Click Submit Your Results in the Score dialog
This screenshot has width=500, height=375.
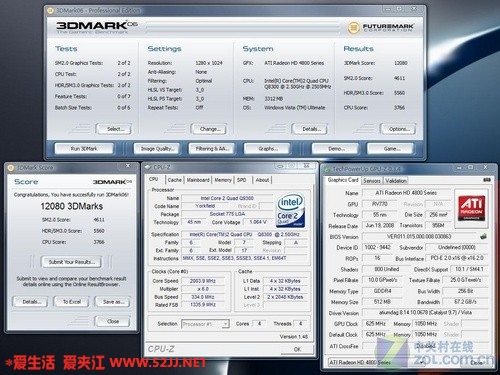click(72, 262)
